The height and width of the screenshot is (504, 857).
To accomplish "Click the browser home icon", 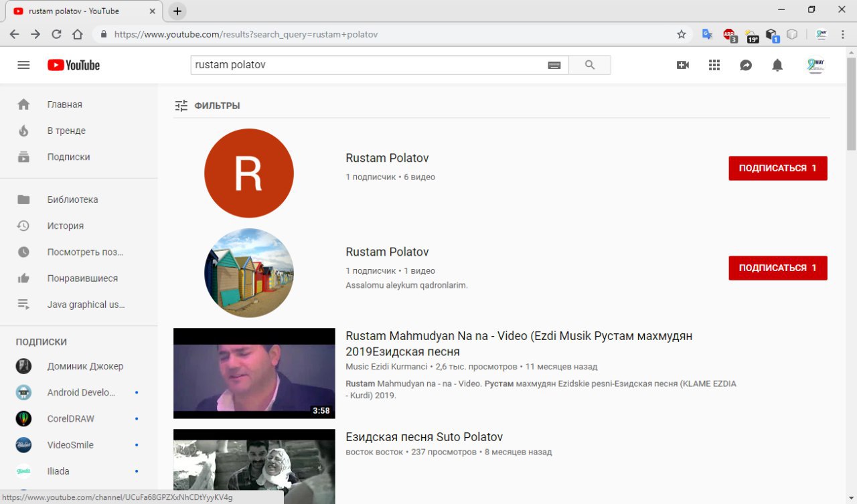I will (78, 34).
